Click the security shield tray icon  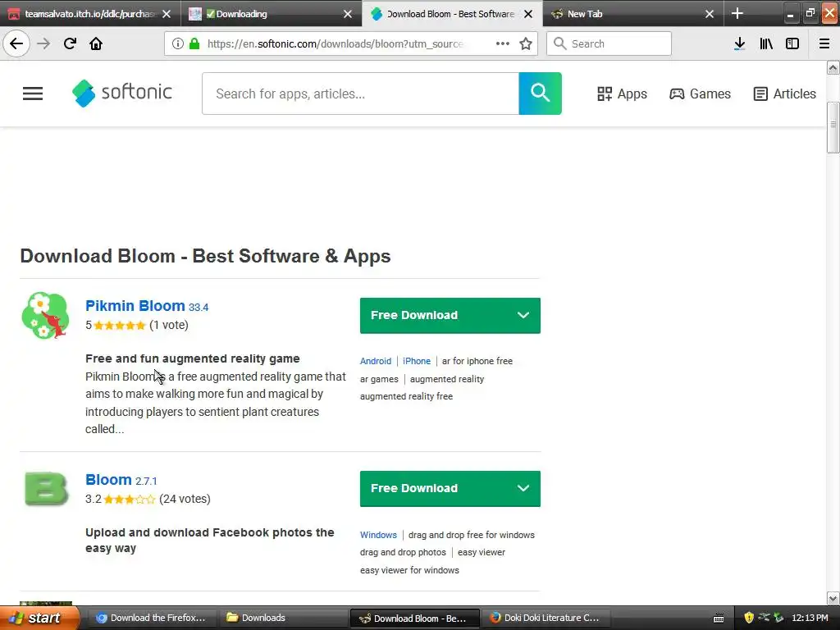click(749, 618)
